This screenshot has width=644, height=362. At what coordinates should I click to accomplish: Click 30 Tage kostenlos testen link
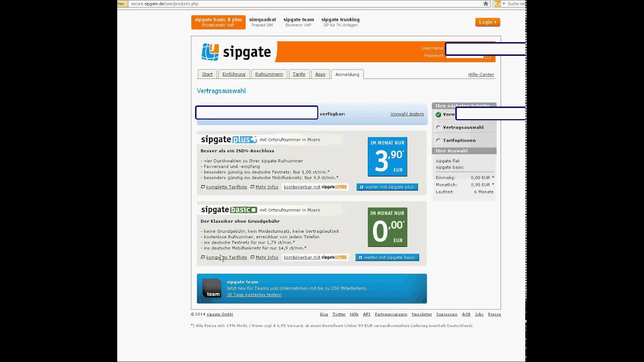(254, 295)
